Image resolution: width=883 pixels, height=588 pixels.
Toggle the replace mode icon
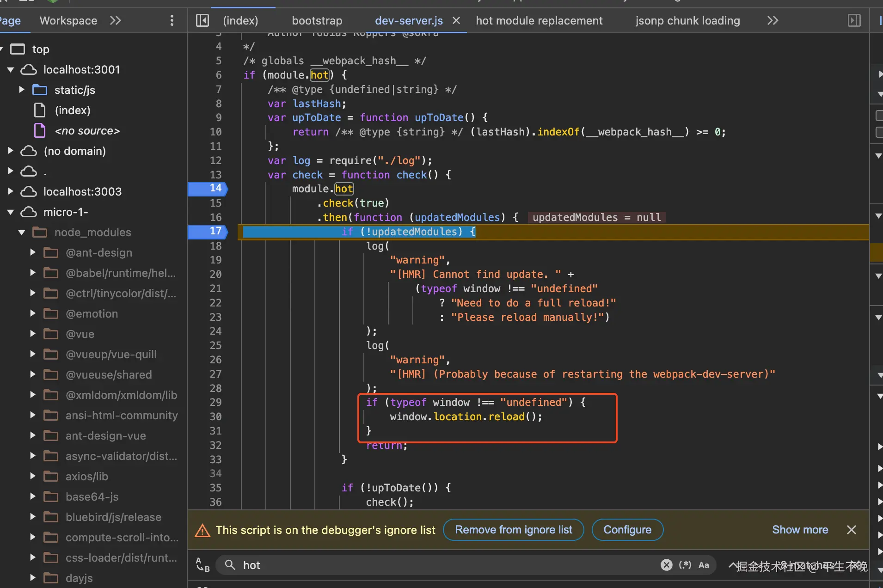click(202, 565)
